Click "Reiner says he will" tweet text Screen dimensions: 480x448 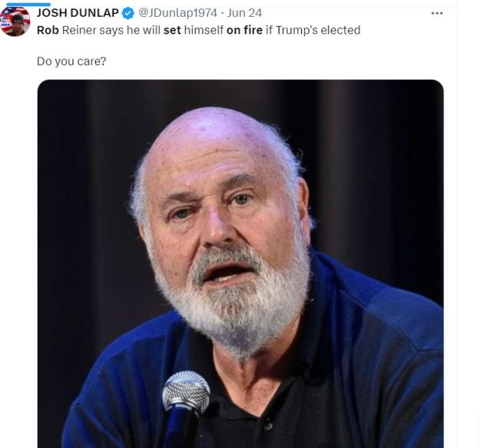pyautogui.click(x=111, y=31)
